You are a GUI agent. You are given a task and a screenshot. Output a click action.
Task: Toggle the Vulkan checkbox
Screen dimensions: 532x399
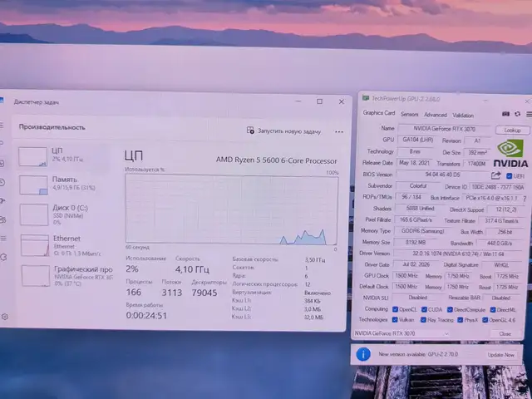pos(395,319)
